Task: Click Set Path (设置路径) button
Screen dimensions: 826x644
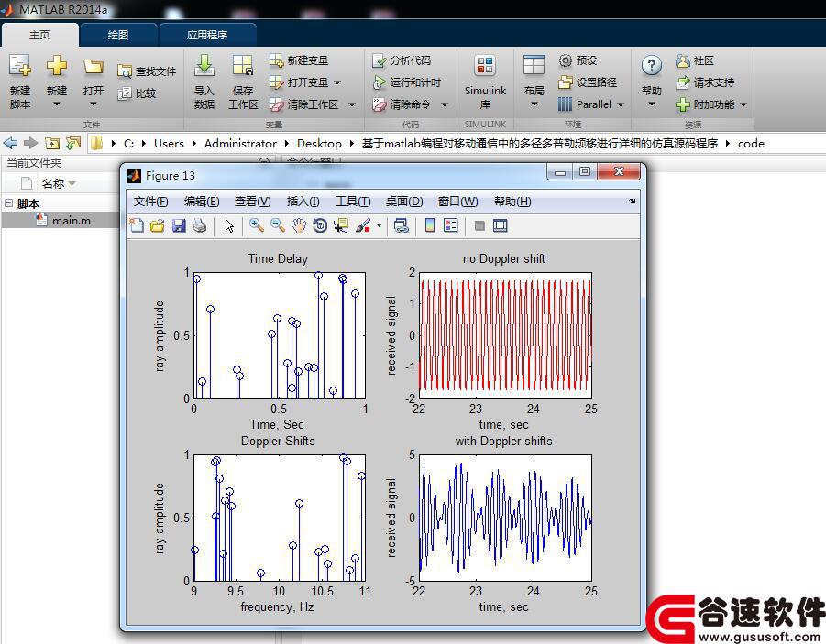Action: (x=588, y=82)
